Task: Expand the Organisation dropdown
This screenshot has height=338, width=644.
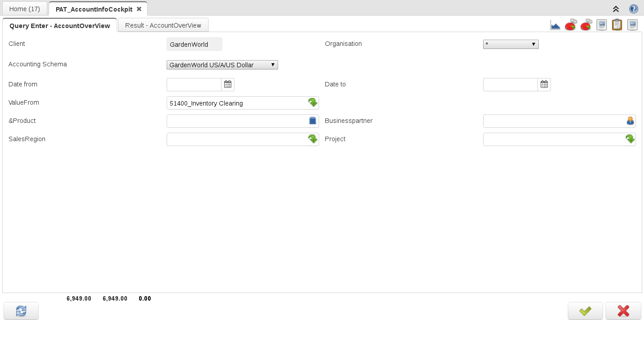Action: coord(511,44)
